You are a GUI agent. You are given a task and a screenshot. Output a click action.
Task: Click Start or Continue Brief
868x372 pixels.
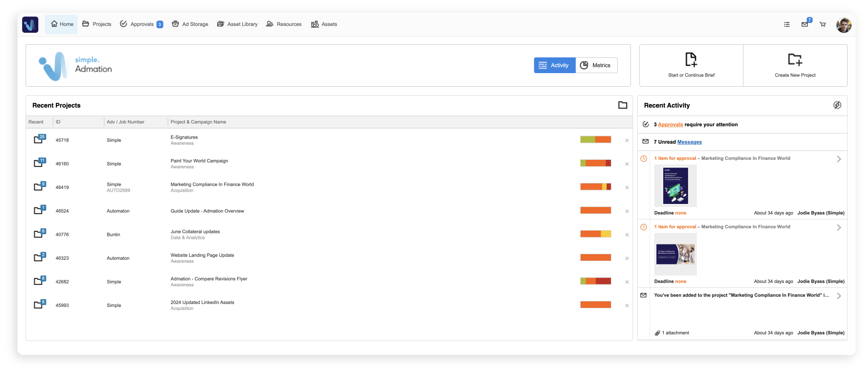click(x=691, y=65)
